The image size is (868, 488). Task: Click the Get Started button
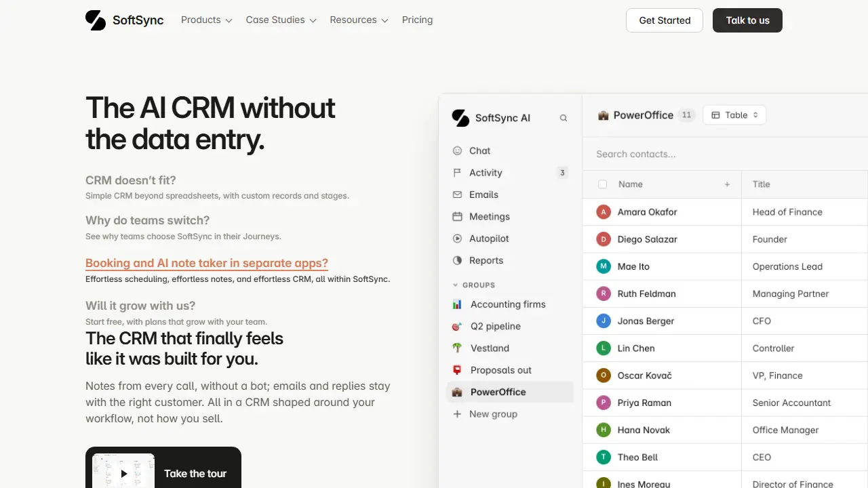click(665, 20)
